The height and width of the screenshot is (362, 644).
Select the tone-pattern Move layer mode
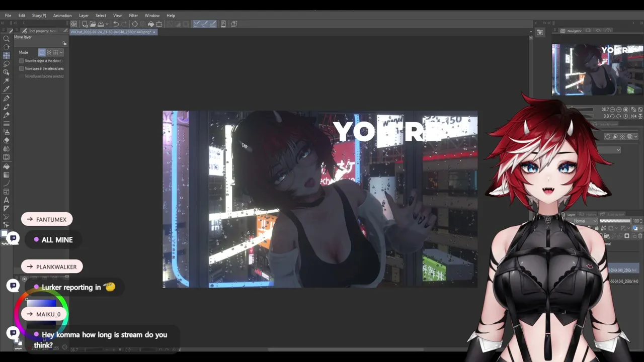49,52
